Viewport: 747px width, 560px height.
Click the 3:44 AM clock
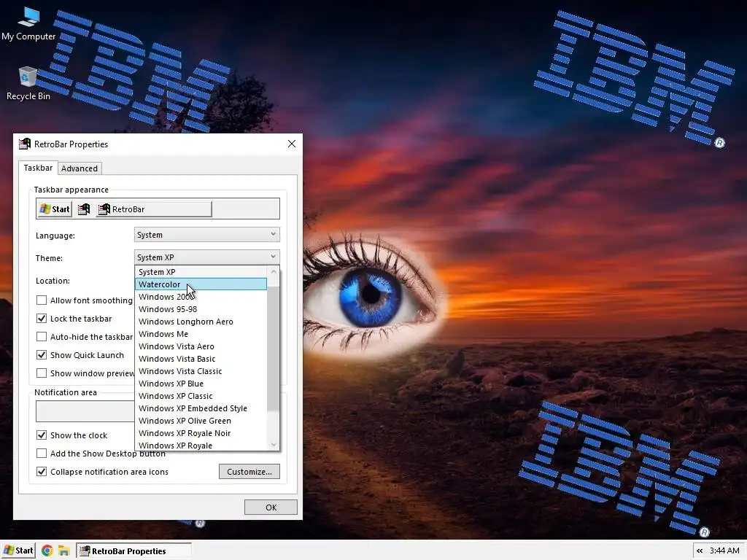724,551
